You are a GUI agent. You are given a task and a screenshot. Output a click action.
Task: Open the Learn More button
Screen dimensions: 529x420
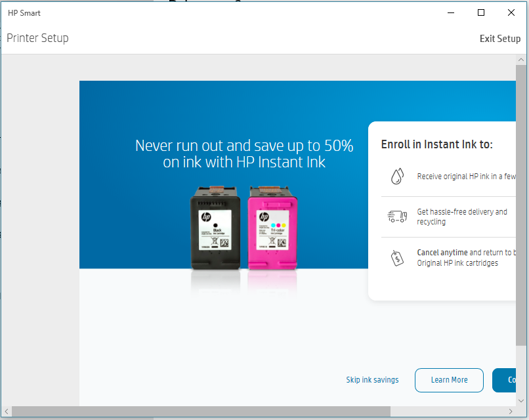pyautogui.click(x=449, y=380)
